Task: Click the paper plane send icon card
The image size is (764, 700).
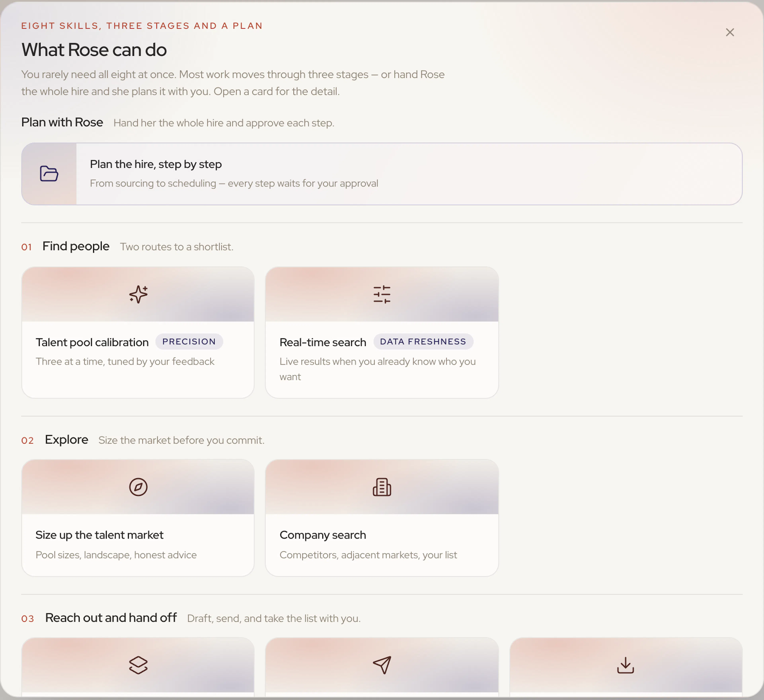Action: point(382,665)
